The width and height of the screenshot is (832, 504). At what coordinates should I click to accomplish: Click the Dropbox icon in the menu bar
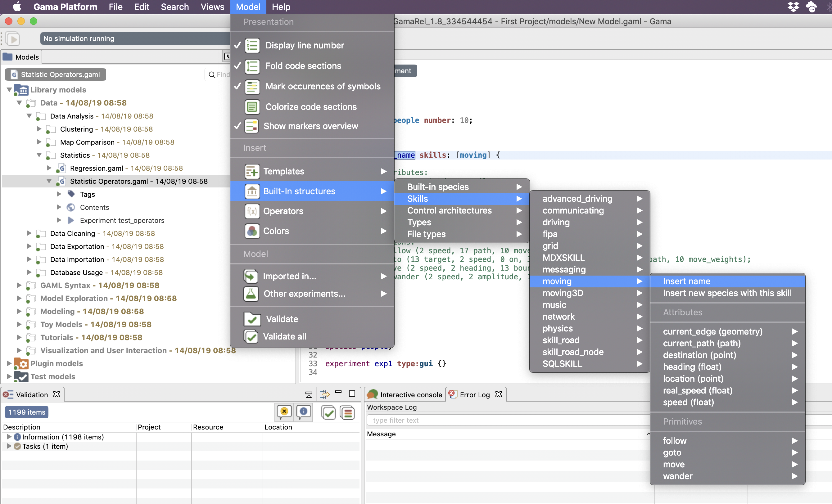(793, 7)
